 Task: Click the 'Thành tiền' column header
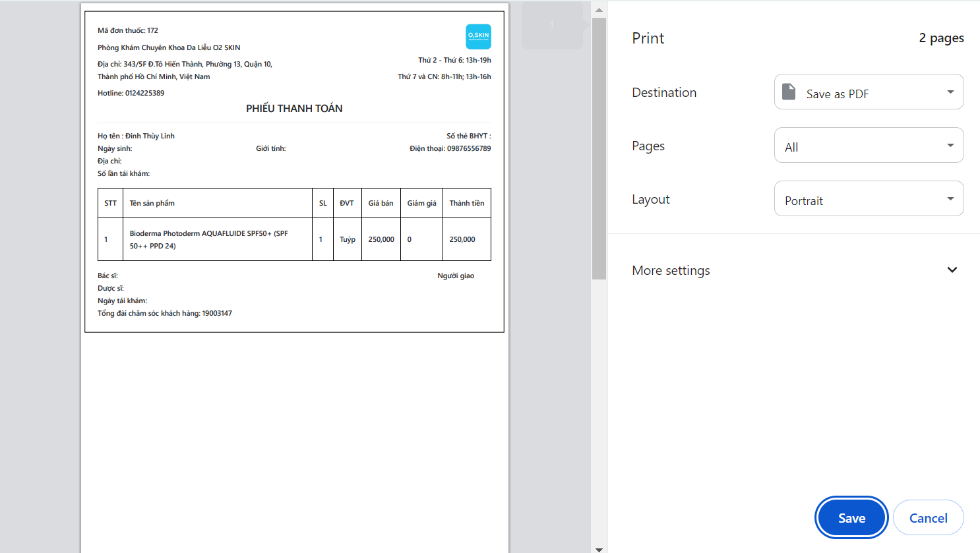coord(466,203)
